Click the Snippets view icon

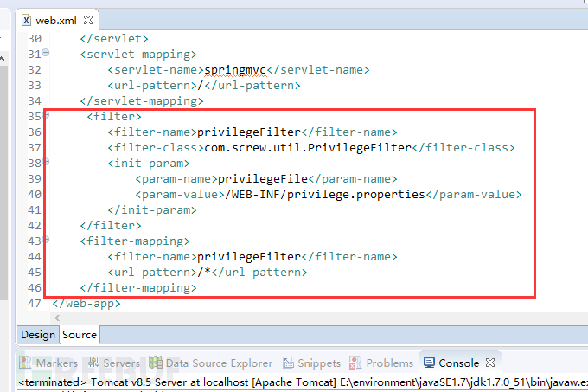pos(288,363)
